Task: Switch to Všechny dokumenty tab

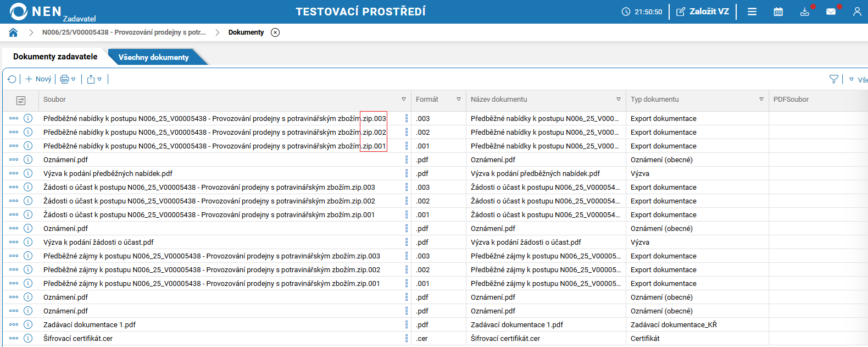Action: 154,57
